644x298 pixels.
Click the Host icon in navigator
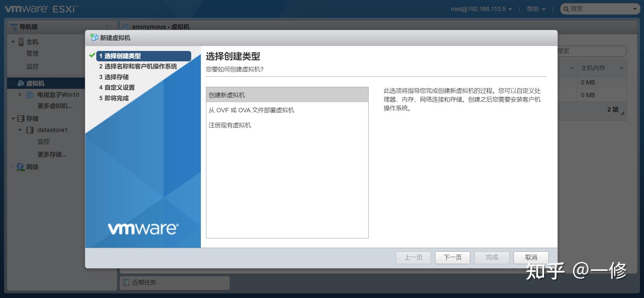pyautogui.click(x=21, y=42)
